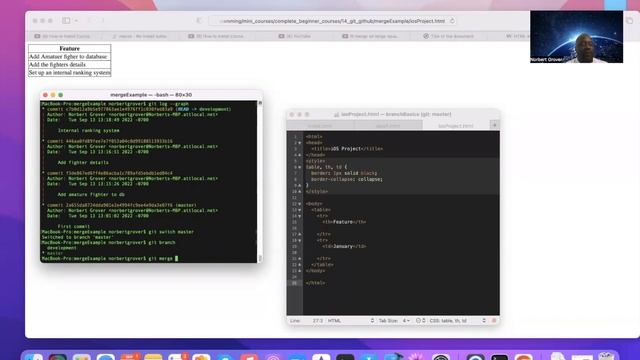Screen dimensions: 640x360
Task: Select the first tab in the editor window
Action: (320, 126)
